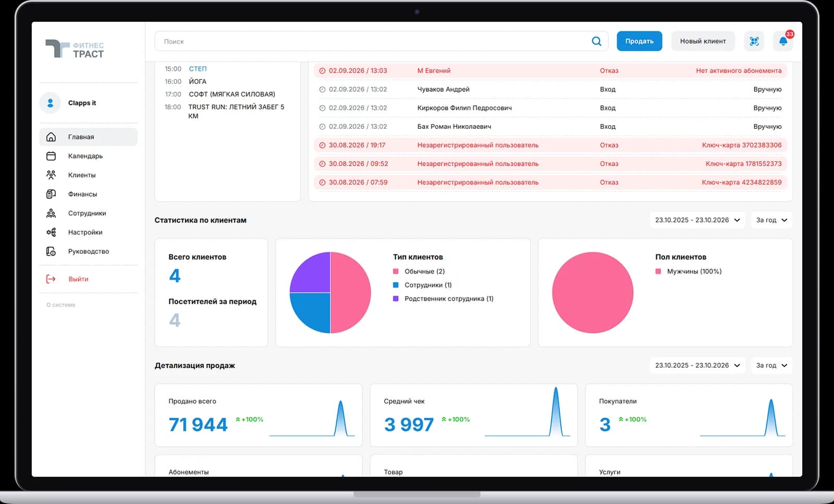
Task: Open notifications bell with 33 badge
Action: tap(783, 41)
